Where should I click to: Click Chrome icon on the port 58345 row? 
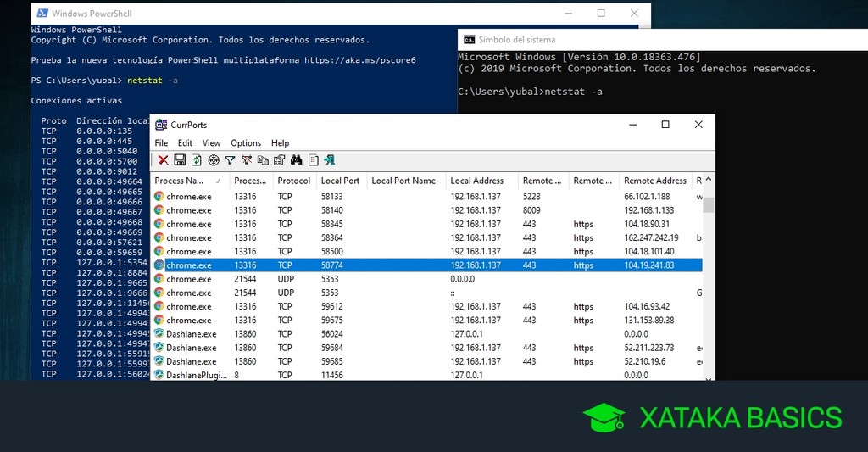click(x=159, y=224)
